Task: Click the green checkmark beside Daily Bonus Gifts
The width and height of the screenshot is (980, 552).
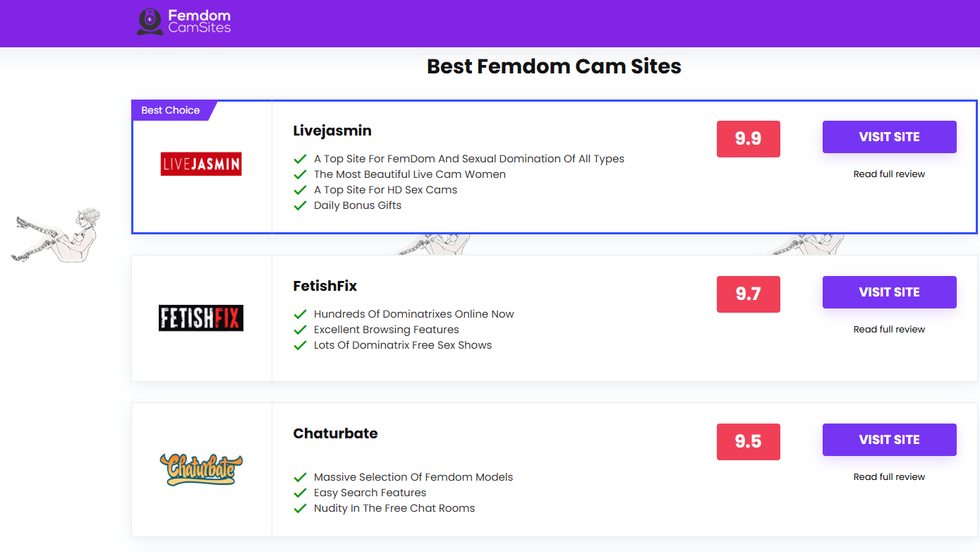Action: click(x=301, y=206)
